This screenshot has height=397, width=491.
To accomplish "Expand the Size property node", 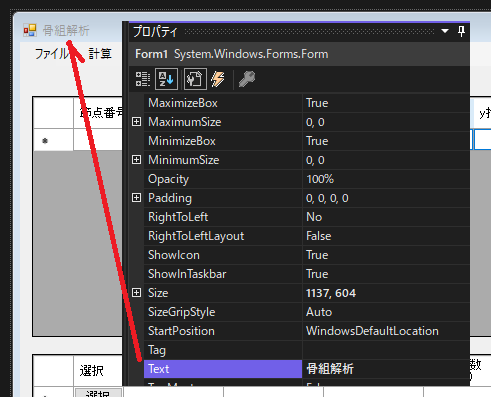I will [136, 293].
